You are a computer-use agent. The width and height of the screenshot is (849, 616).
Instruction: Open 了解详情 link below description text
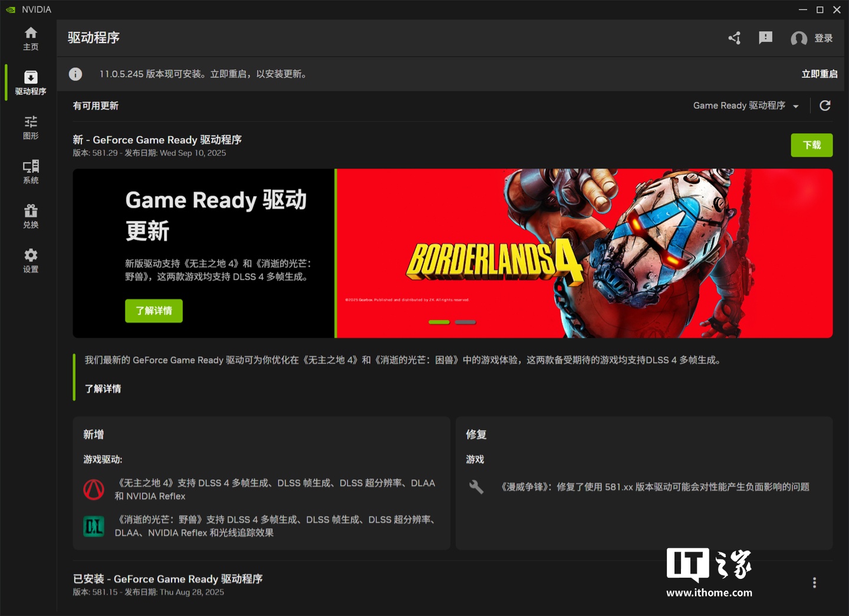(103, 388)
